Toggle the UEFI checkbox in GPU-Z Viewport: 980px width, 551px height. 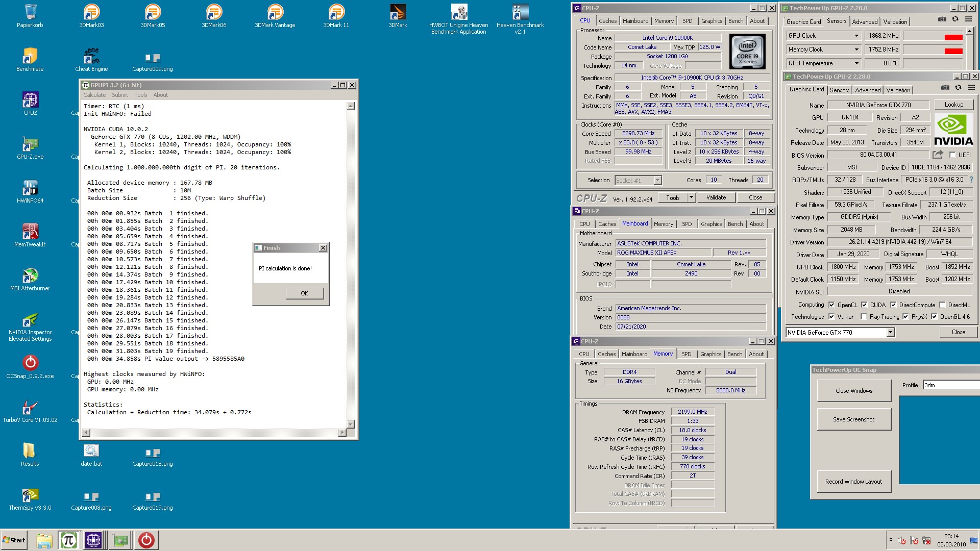(x=952, y=155)
